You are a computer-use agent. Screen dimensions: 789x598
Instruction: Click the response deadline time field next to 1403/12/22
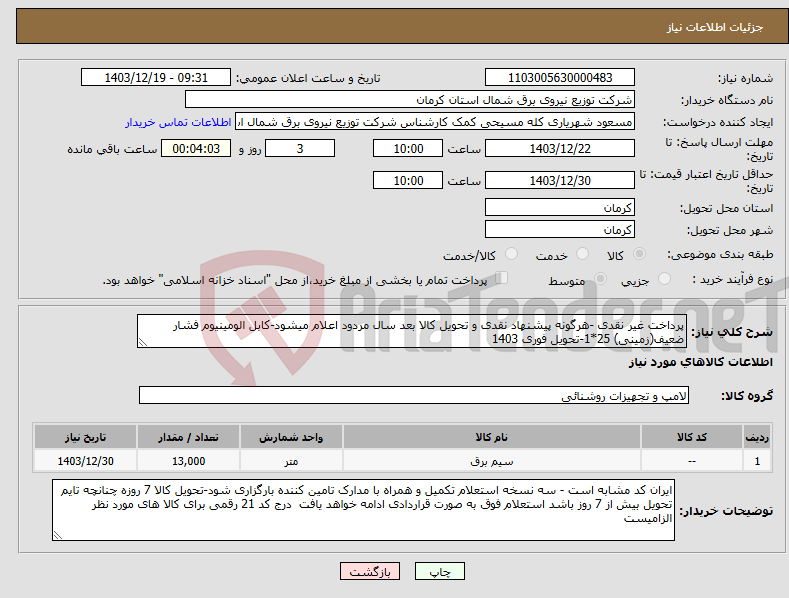408,148
